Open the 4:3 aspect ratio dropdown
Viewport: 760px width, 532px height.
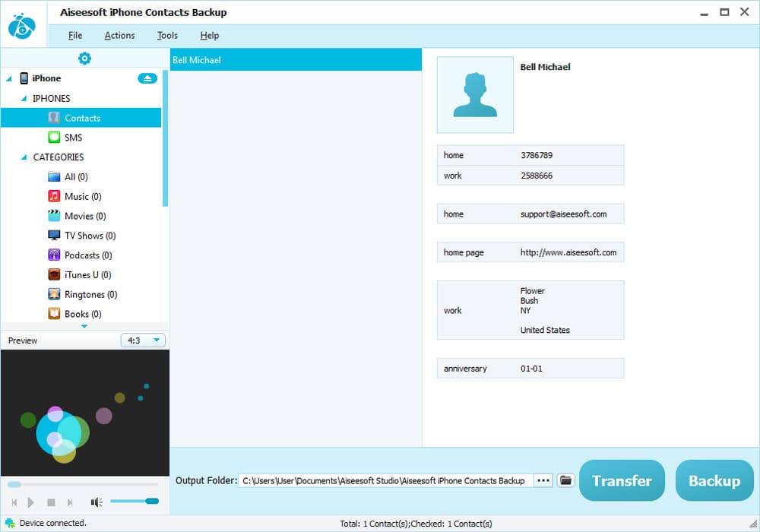tap(142, 340)
